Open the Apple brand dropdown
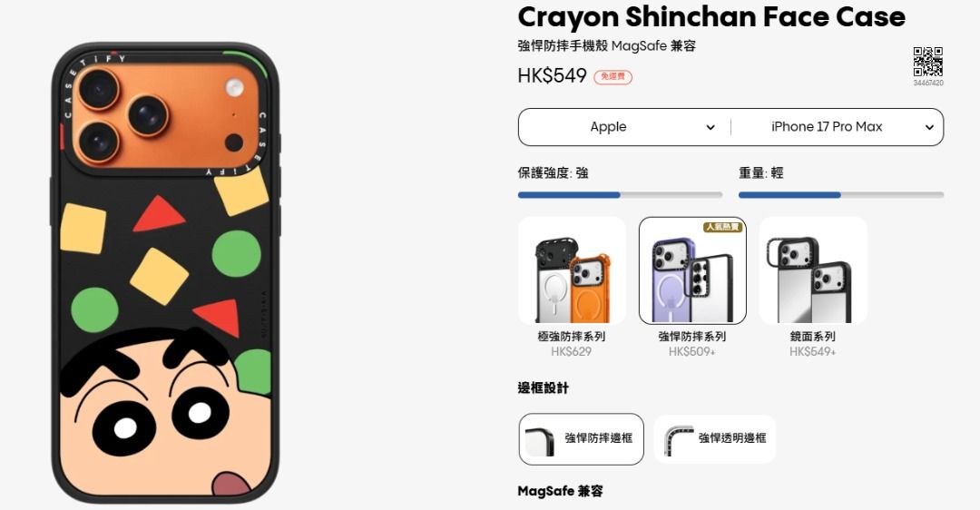Image resolution: width=980 pixels, height=510 pixels. tap(624, 127)
